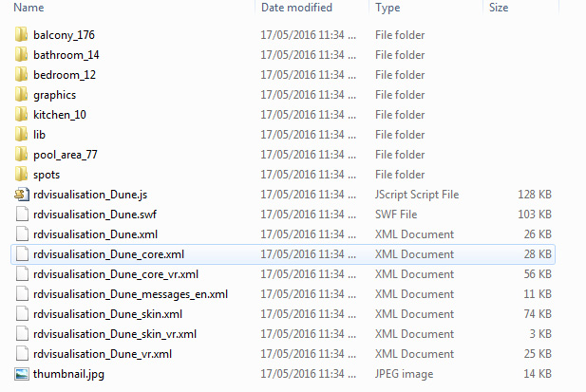Image resolution: width=586 pixels, height=392 pixels.
Task: Select the lib folder name
Action: coord(39,135)
